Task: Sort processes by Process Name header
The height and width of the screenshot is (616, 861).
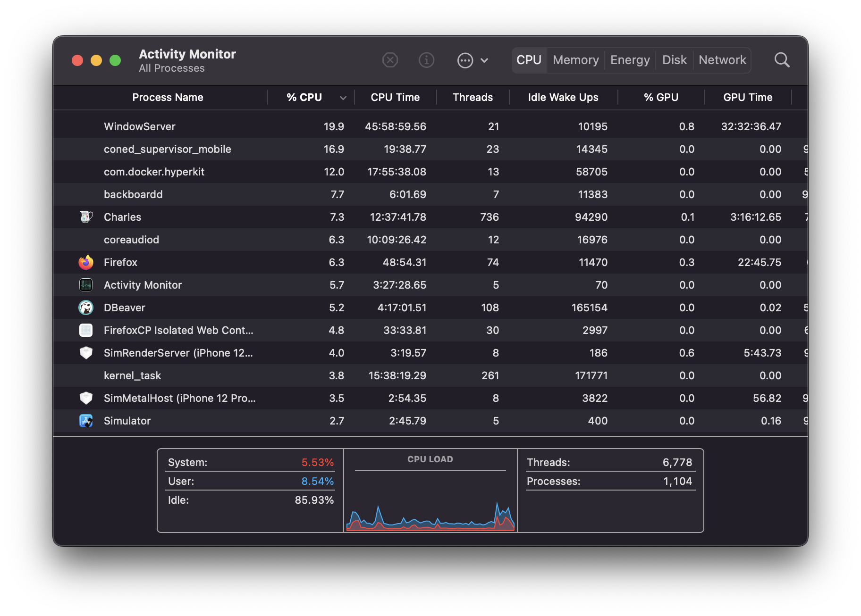Action: (x=168, y=98)
